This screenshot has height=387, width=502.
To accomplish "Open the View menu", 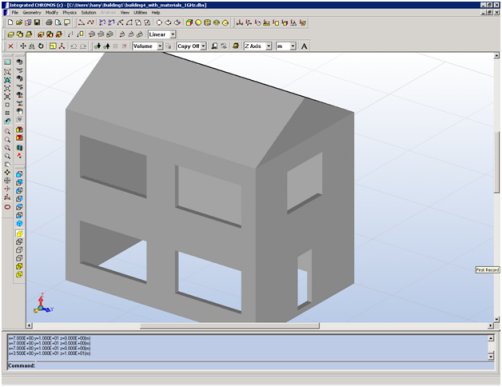I will pyautogui.click(x=125, y=13).
